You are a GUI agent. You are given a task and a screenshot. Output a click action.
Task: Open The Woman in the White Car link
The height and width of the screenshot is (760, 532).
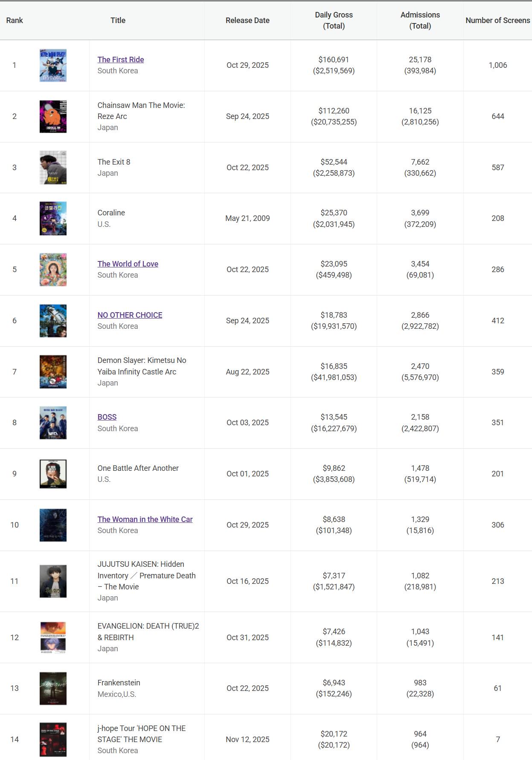click(145, 519)
